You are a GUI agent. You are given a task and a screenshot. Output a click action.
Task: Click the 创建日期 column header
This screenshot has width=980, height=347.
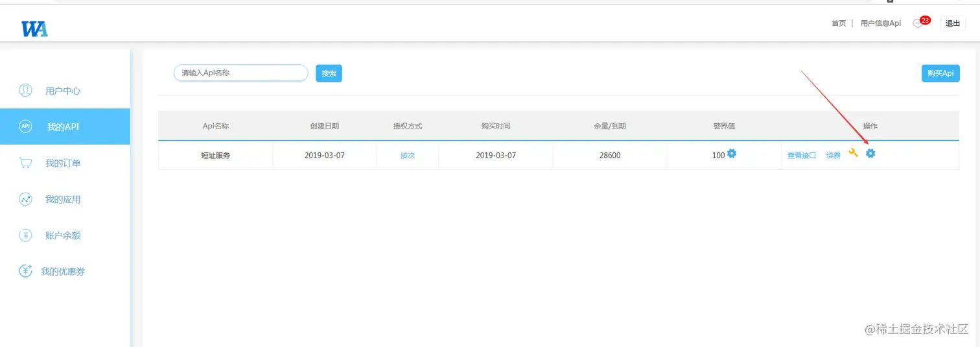point(325,126)
